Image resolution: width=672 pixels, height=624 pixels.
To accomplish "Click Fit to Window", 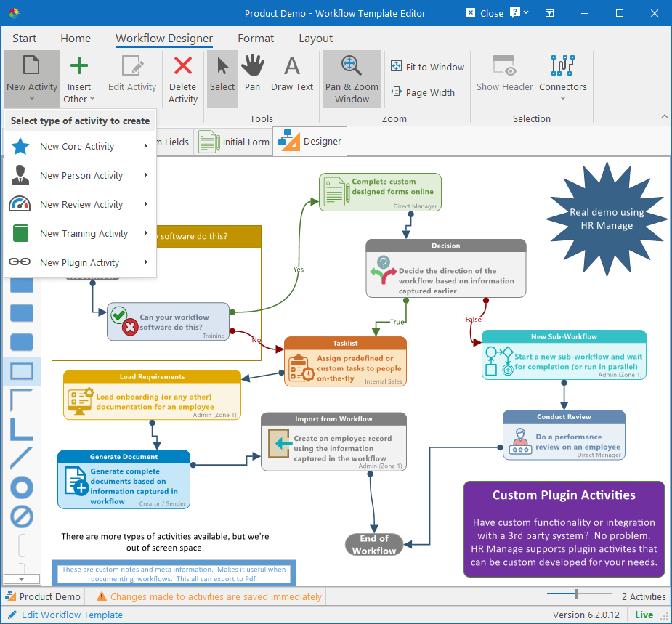I will (x=428, y=67).
